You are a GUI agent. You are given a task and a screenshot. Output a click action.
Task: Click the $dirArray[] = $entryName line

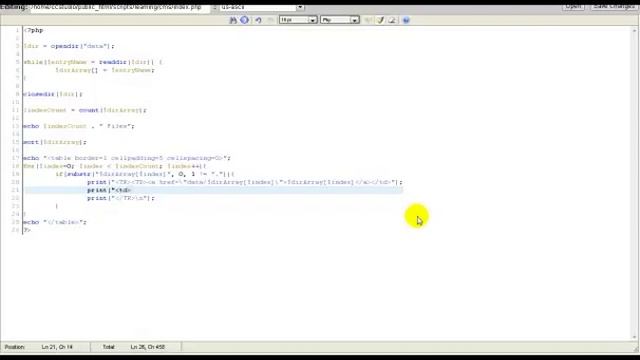[x=105, y=70]
